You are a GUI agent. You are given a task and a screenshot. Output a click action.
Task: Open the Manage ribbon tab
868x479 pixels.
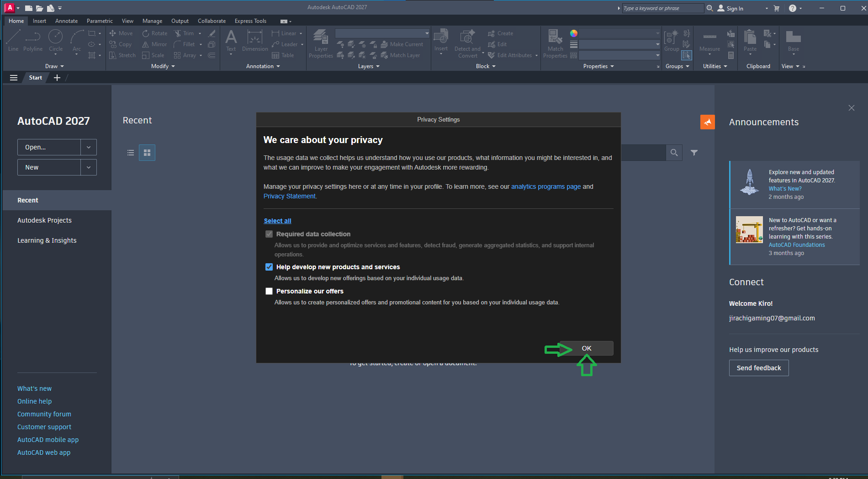(152, 21)
